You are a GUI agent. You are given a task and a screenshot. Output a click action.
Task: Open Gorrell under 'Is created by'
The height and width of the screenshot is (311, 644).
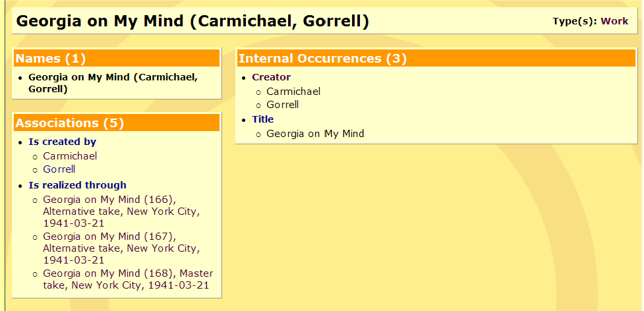[x=59, y=169]
